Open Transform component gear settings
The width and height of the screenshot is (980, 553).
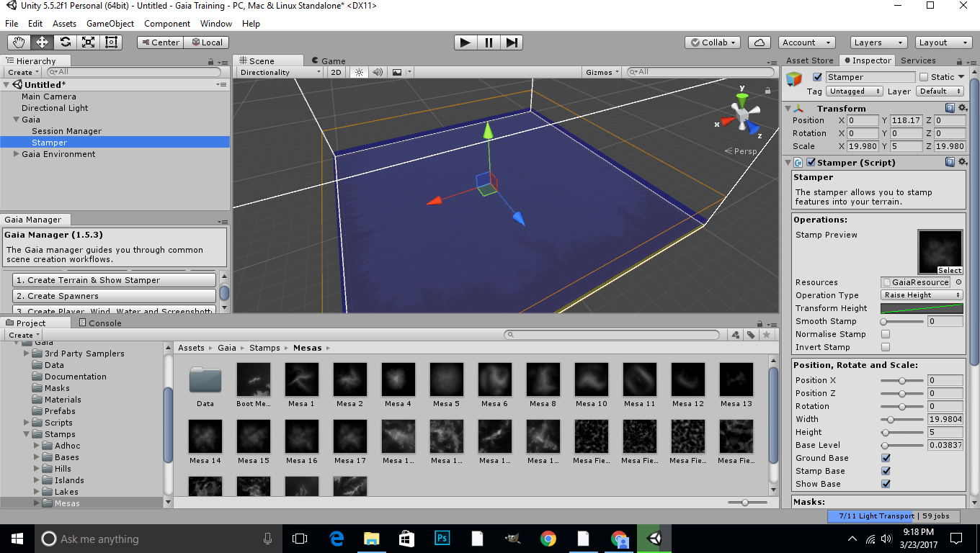coord(961,109)
